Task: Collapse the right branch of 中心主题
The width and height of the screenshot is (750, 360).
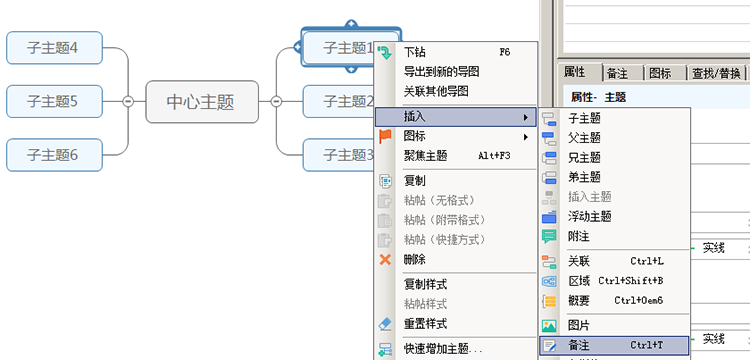Action: (x=276, y=101)
